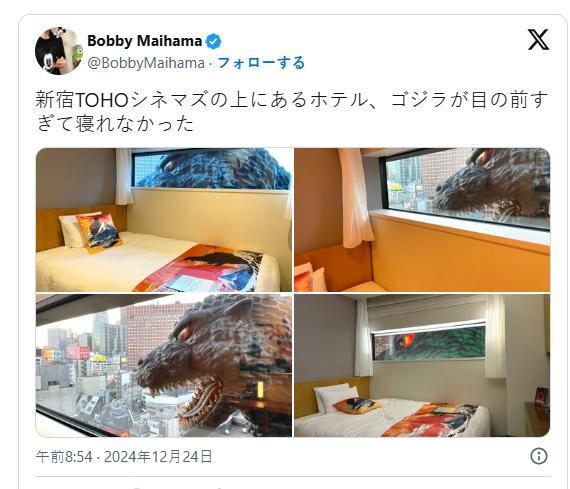Click the Japanese tweet text about 新宿TOHOシネマズ
The image size is (570, 489).
tap(291, 112)
